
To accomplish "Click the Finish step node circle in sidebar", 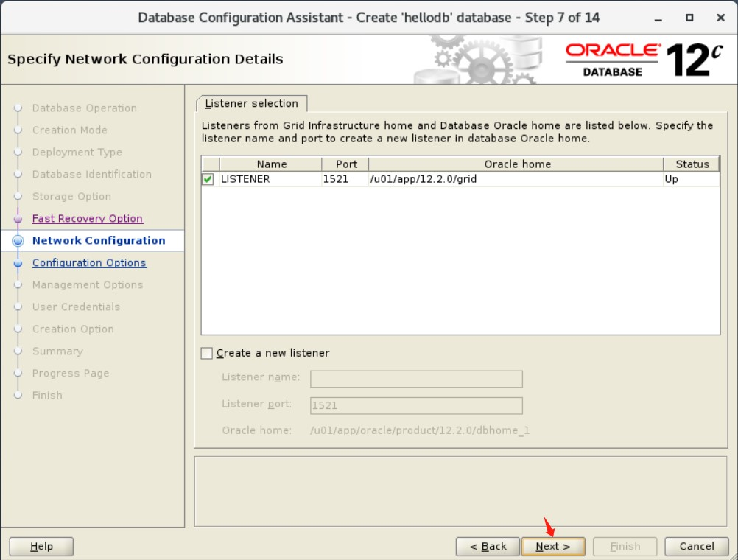I will click(x=17, y=395).
